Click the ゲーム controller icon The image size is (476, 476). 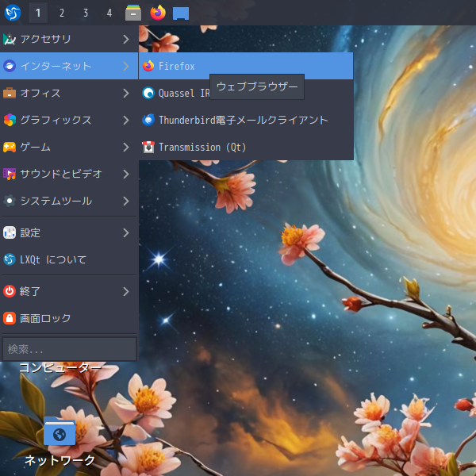coord(10,147)
